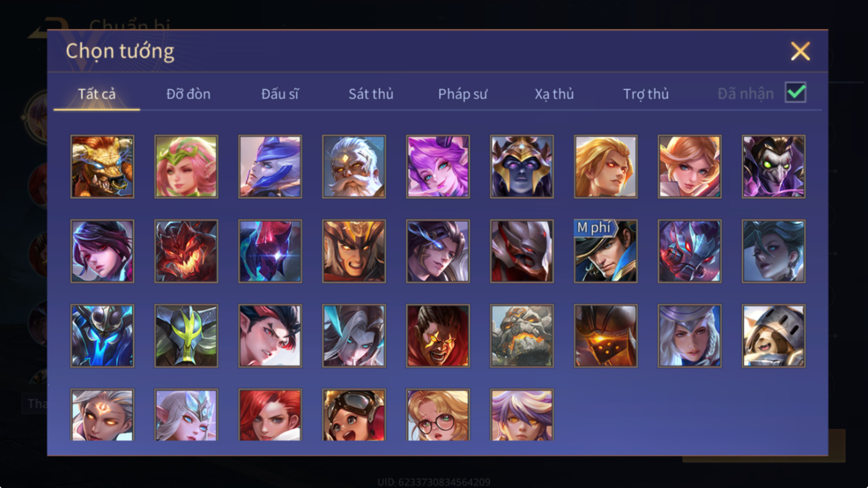The image size is (868, 488).
Task: Close the Chọn tướng dialog
Action: tap(800, 51)
